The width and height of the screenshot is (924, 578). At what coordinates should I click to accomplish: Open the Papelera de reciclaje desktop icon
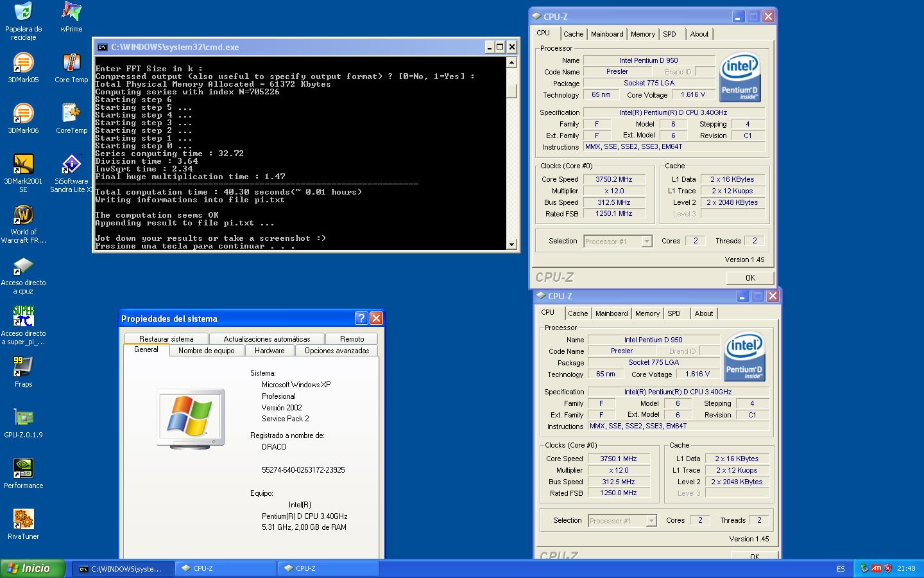point(24,13)
